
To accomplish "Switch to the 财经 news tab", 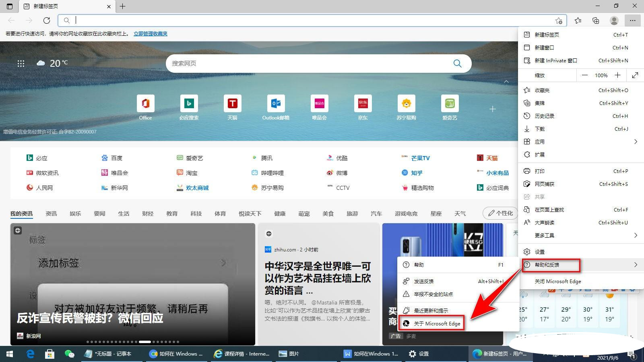I will (x=148, y=214).
